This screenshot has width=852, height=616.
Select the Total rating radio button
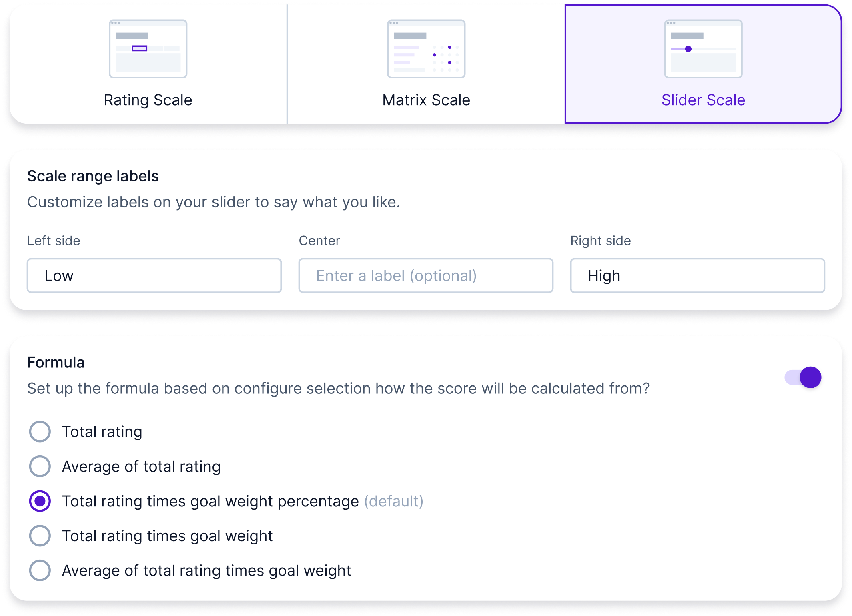tap(40, 432)
